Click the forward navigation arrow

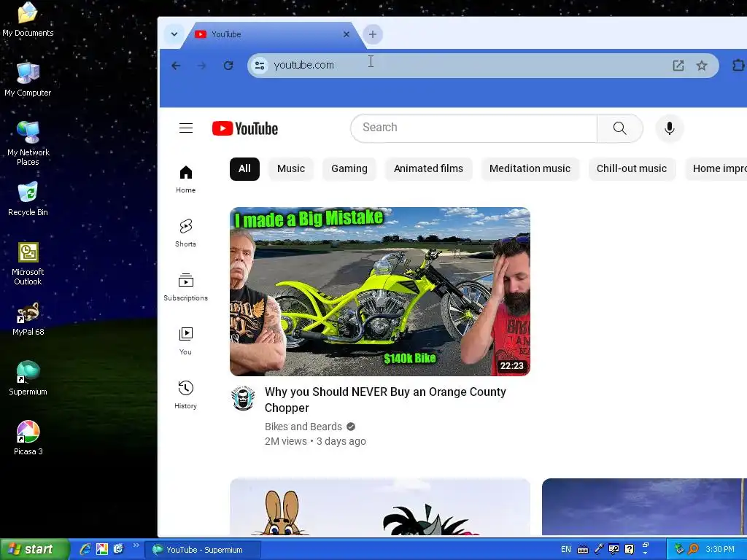point(202,65)
